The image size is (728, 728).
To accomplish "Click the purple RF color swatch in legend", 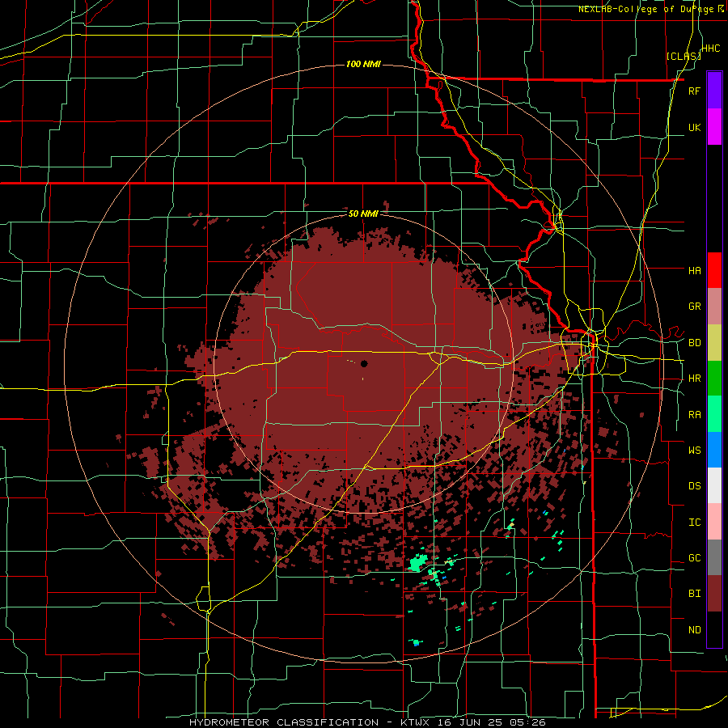I will (x=714, y=90).
